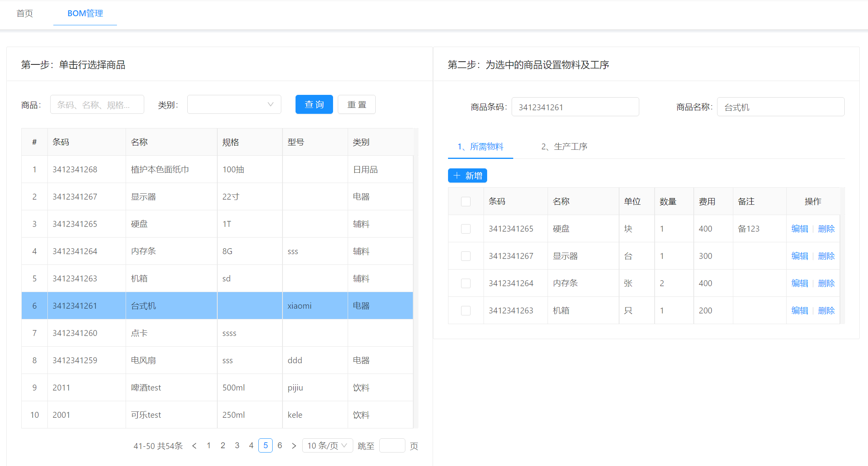The width and height of the screenshot is (868, 466).
Task: Edit the 内存条 material row
Action: (x=800, y=283)
